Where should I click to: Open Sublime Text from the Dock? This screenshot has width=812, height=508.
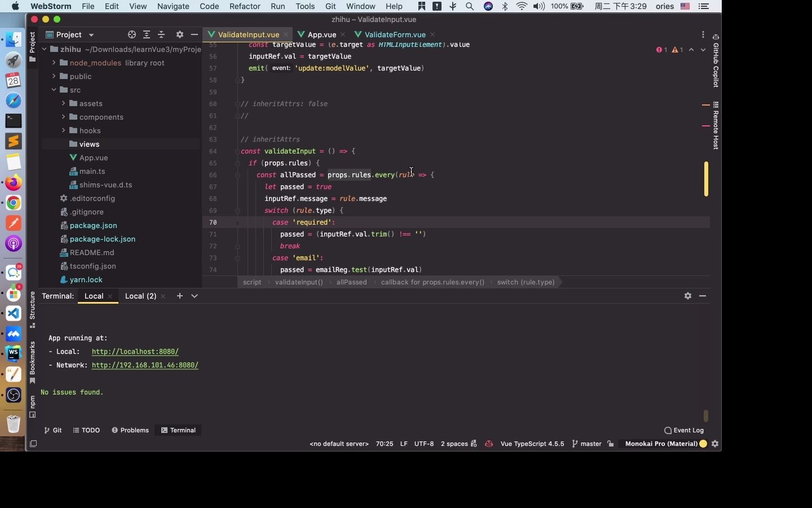click(14, 141)
